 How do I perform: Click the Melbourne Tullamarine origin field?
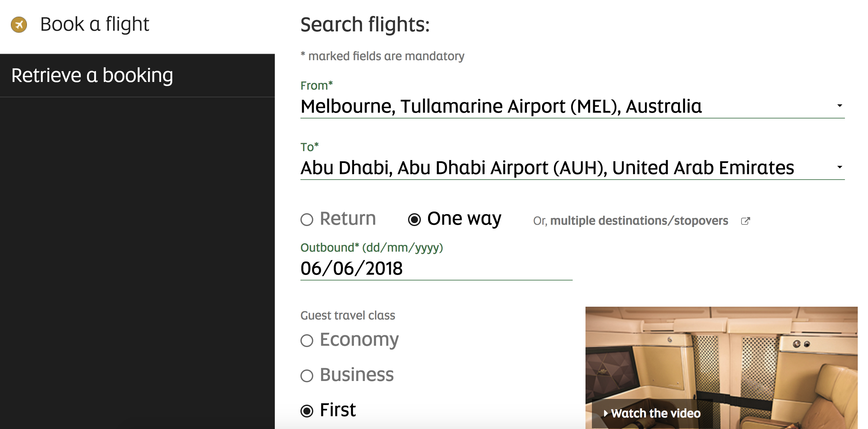tap(572, 106)
